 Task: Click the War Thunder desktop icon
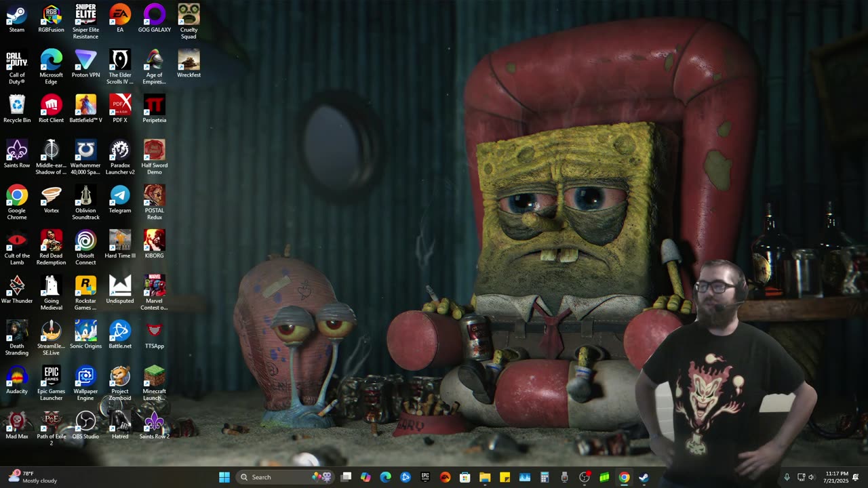tap(17, 290)
